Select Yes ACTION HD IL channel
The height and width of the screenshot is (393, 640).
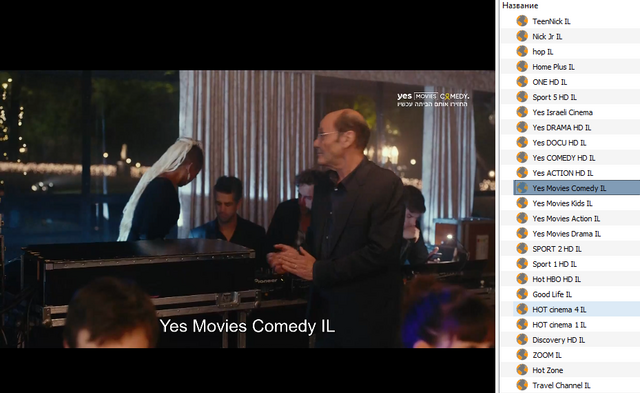(x=562, y=173)
